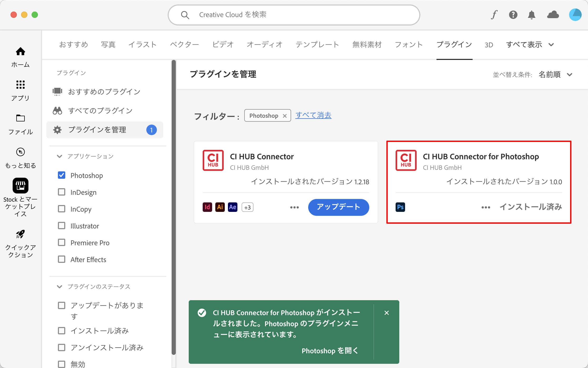Click アップデート button for CI HUB Connector
588x368 pixels.
pyautogui.click(x=338, y=207)
